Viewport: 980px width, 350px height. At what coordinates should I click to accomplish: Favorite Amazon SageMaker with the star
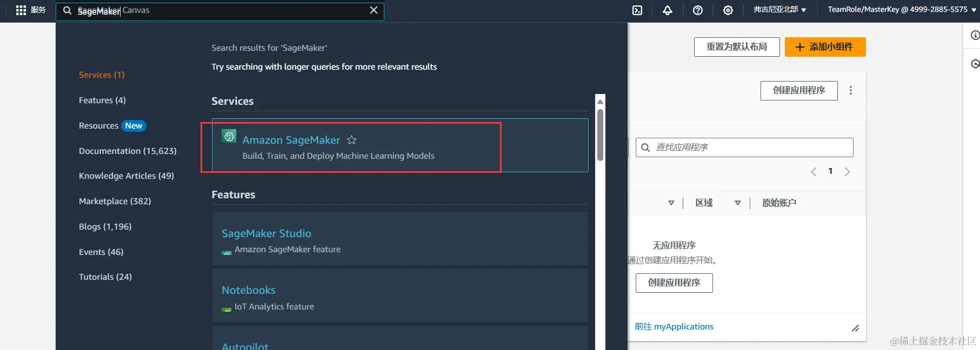tap(351, 140)
